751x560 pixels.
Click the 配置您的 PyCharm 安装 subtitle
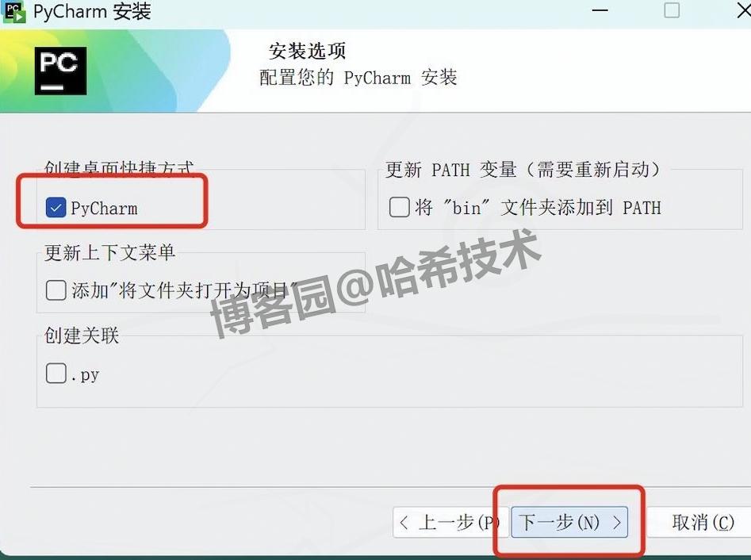click(x=358, y=77)
